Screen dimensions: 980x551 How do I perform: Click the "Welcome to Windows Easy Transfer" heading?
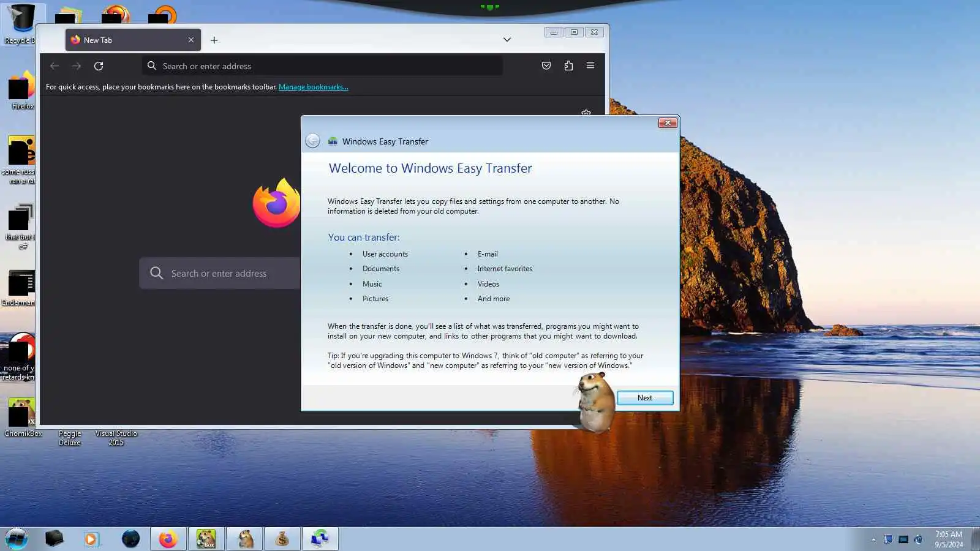pos(431,168)
